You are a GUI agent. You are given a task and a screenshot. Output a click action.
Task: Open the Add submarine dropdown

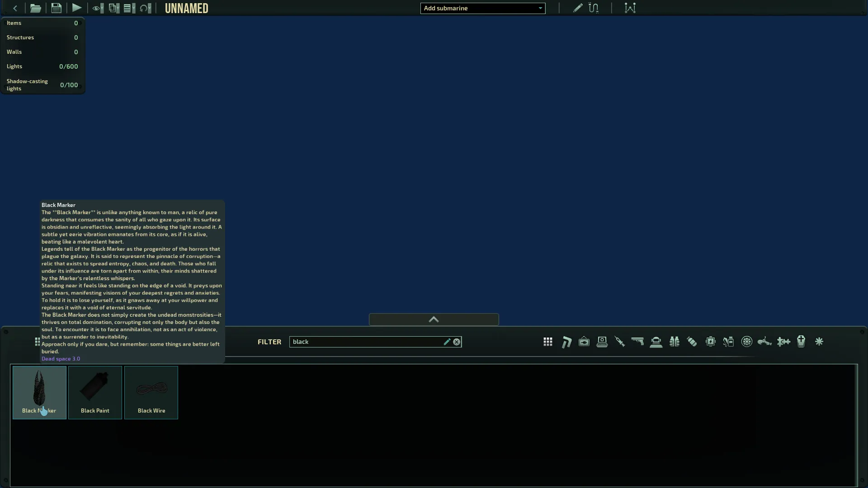(x=482, y=8)
